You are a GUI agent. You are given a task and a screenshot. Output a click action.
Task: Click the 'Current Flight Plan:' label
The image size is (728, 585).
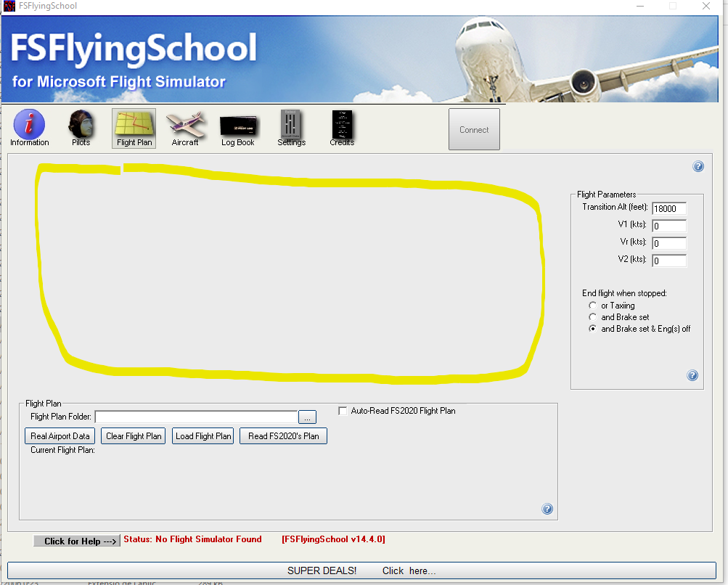tap(62, 450)
